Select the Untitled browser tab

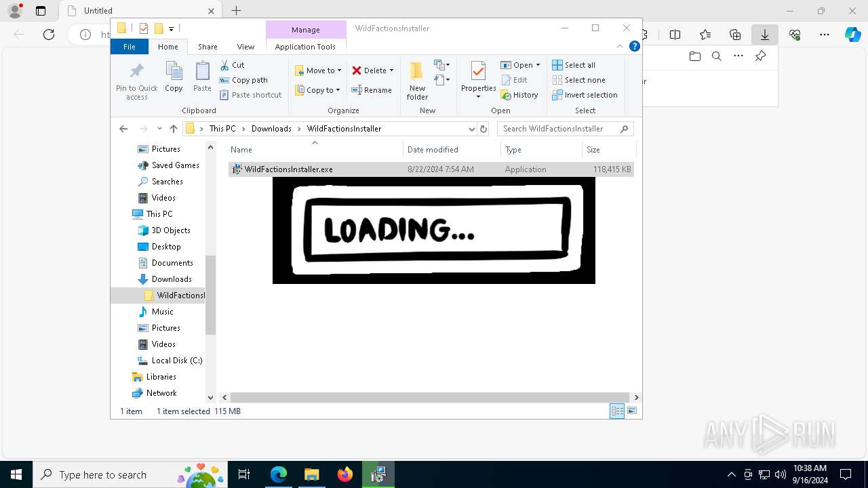(140, 11)
